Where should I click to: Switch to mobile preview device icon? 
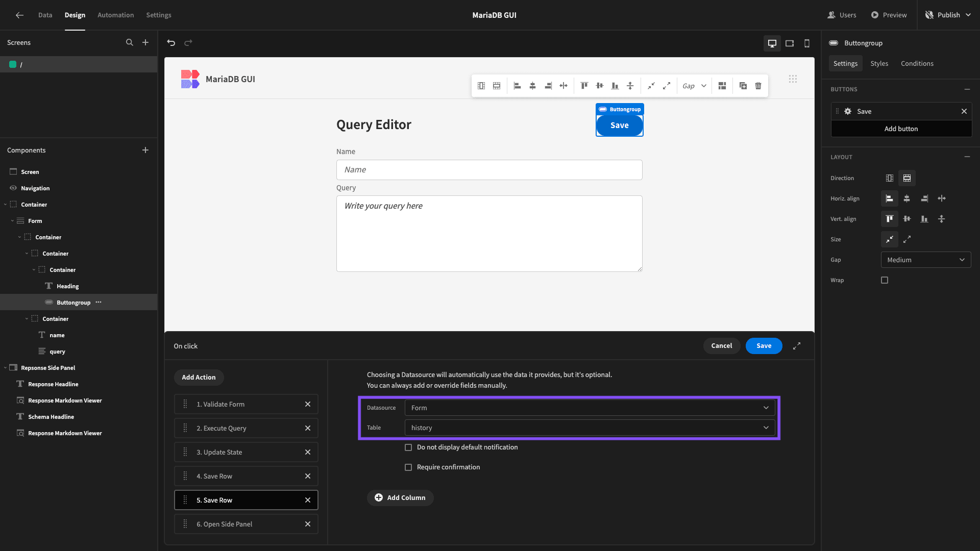(x=807, y=43)
